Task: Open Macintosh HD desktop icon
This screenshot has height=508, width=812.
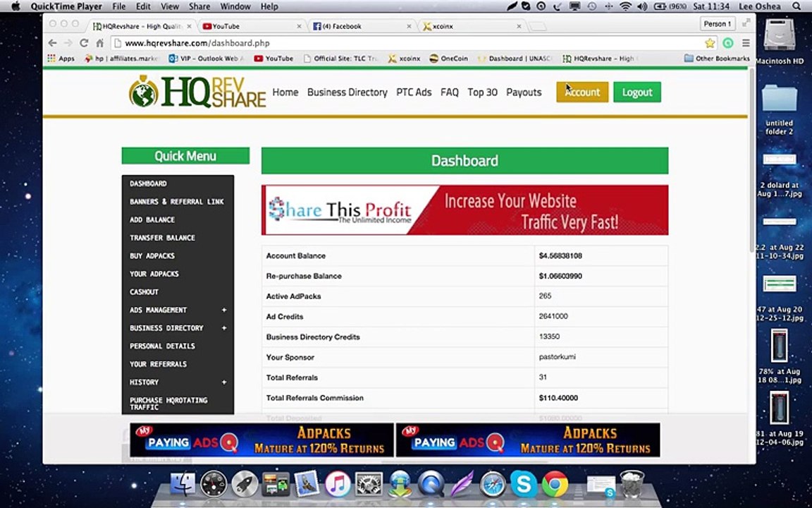Action: [x=780, y=42]
